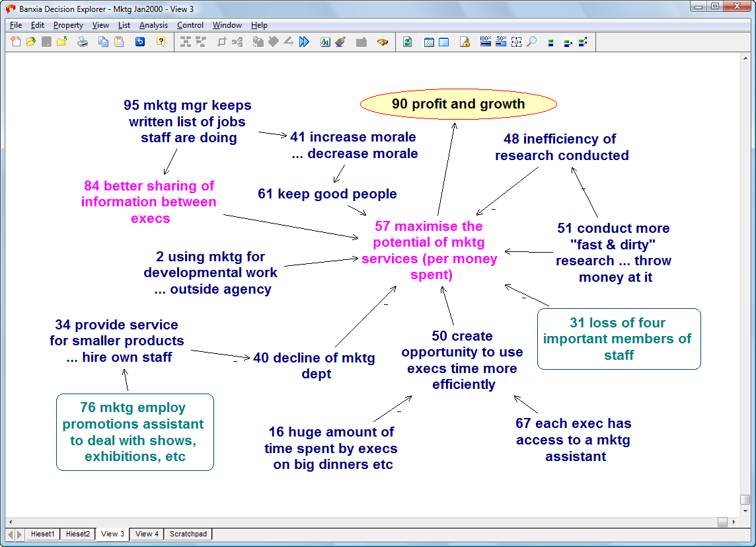Open the Help question mark icon
The image size is (756, 547).
161,42
